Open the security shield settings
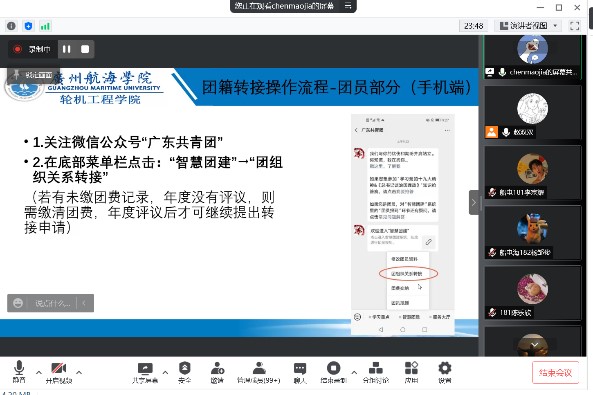The width and height of the screenshot is (593, 395). [x=185, y=372]
